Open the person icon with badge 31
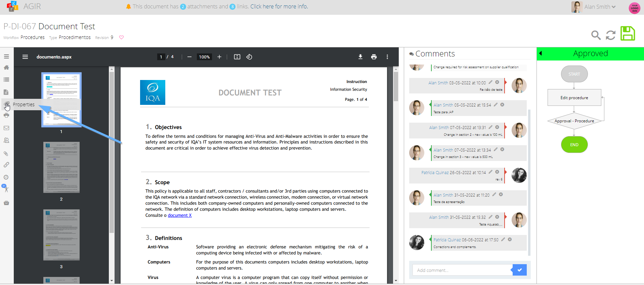The width and height of the screenshot is (644, 285). 6,189
